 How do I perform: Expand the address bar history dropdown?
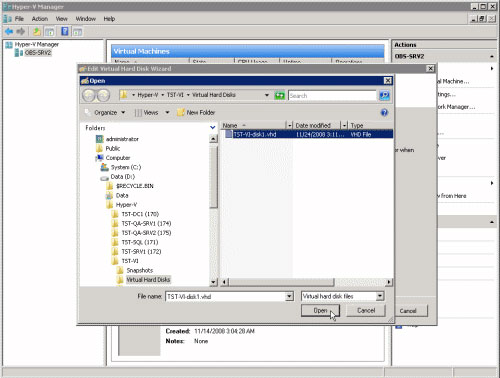click(x=267, y=95)
